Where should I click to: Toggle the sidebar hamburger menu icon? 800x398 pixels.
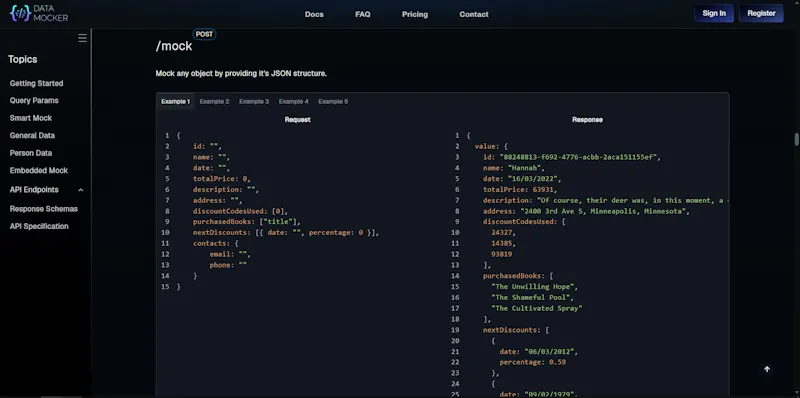coord(82,38)
